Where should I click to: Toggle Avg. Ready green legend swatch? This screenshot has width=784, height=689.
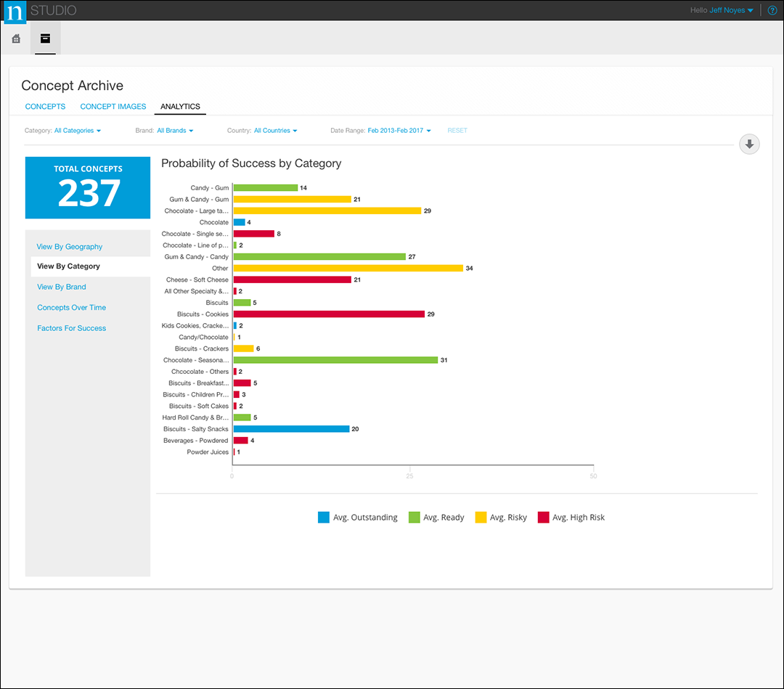(x=414, y=518)
